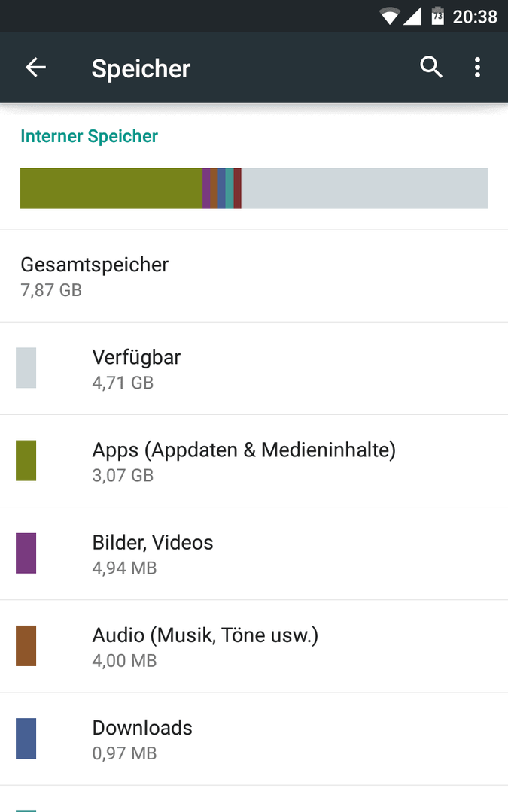Viewport: 508px width, 812px height.
Task: Click the olive green Apps color swatch
Action: pos(26,460)
